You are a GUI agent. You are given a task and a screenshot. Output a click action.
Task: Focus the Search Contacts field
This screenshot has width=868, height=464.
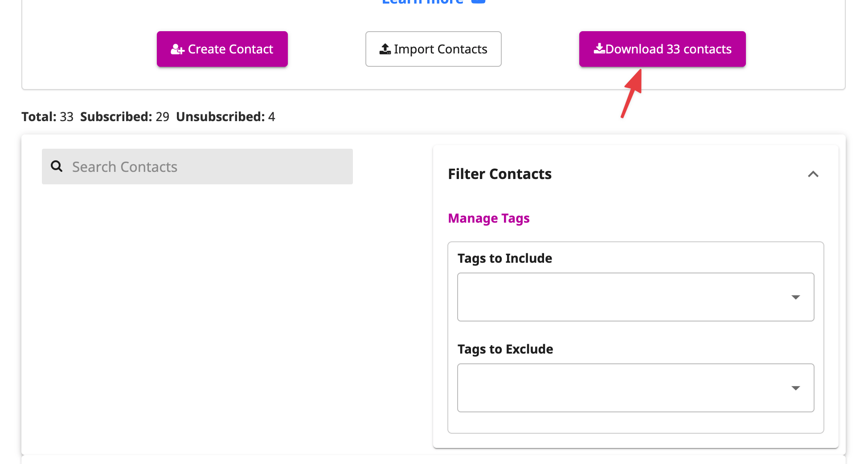[197, 167]
